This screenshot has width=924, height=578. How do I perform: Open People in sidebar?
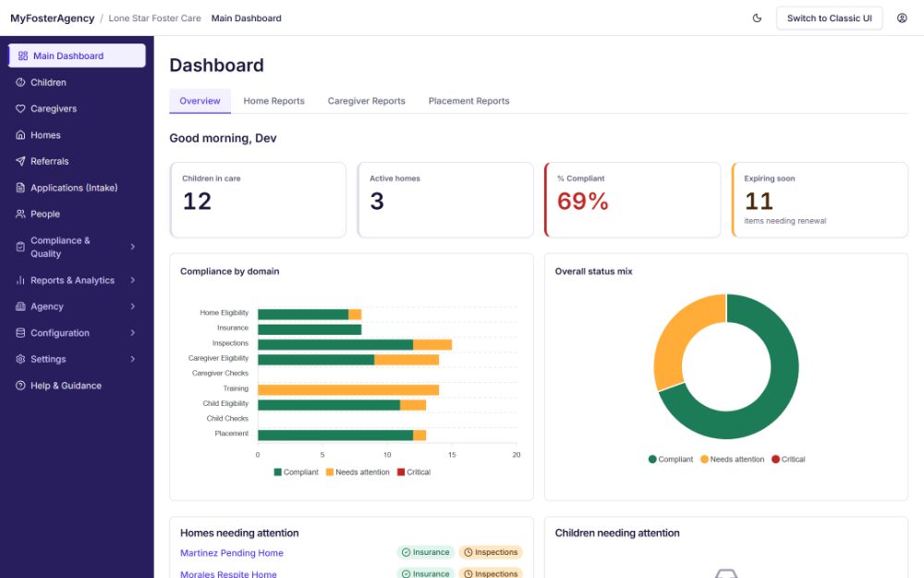pyautogui.click(x=77, y=215)
